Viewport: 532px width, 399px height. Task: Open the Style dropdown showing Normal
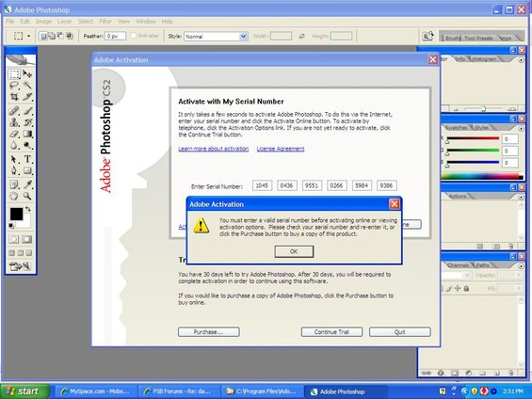(x=216, y=37)
